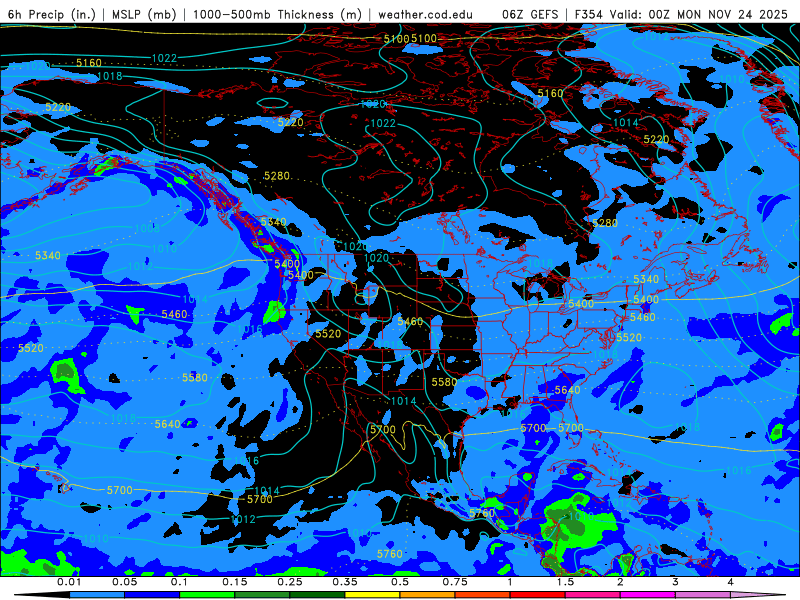
Task: Pick the yellow 0.35–0.5 legend swatch
Action: click(x=372, y=595)
